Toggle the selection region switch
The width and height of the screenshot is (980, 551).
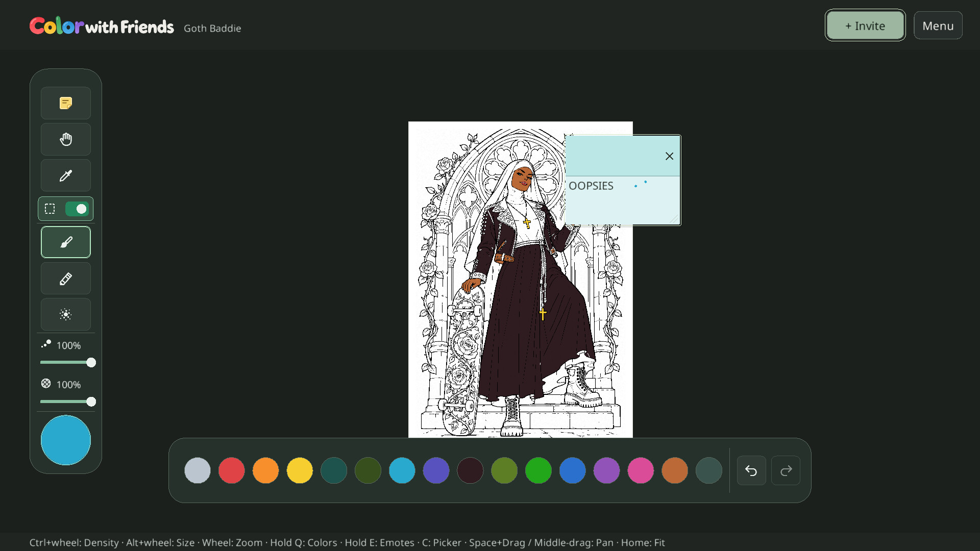click(x=77, y=209)
